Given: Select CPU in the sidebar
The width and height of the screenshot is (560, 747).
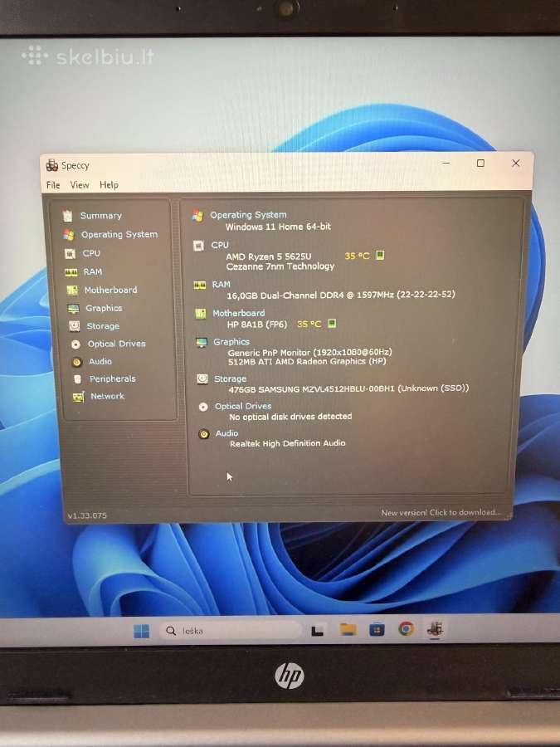Looking at the screenshot, I should 91,253.
